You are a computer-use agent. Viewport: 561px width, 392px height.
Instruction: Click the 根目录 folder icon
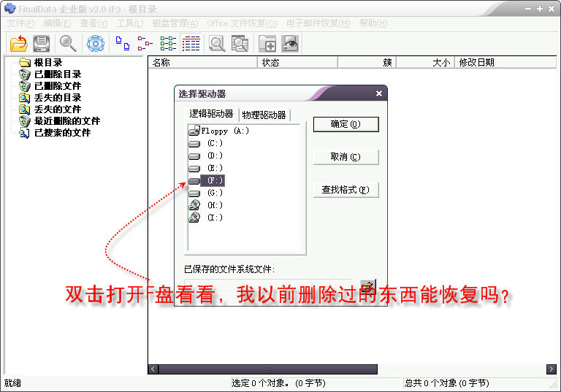coord(25,63)
